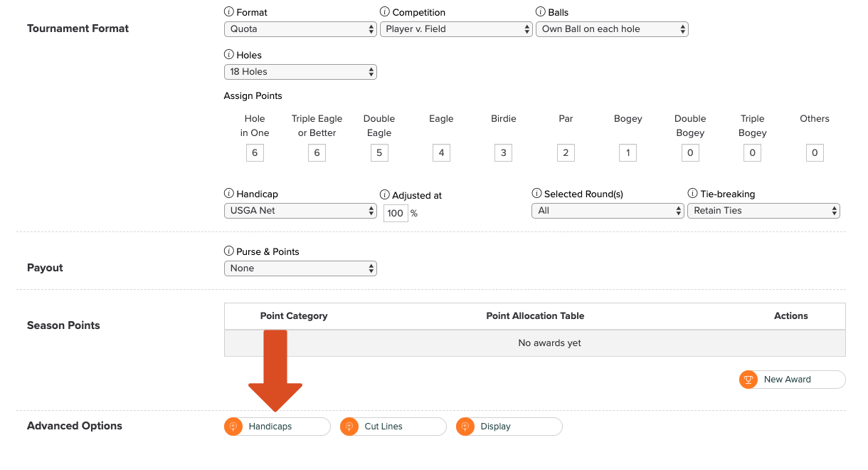Click the info icon next to Selected Round(s)

[536, 194]
